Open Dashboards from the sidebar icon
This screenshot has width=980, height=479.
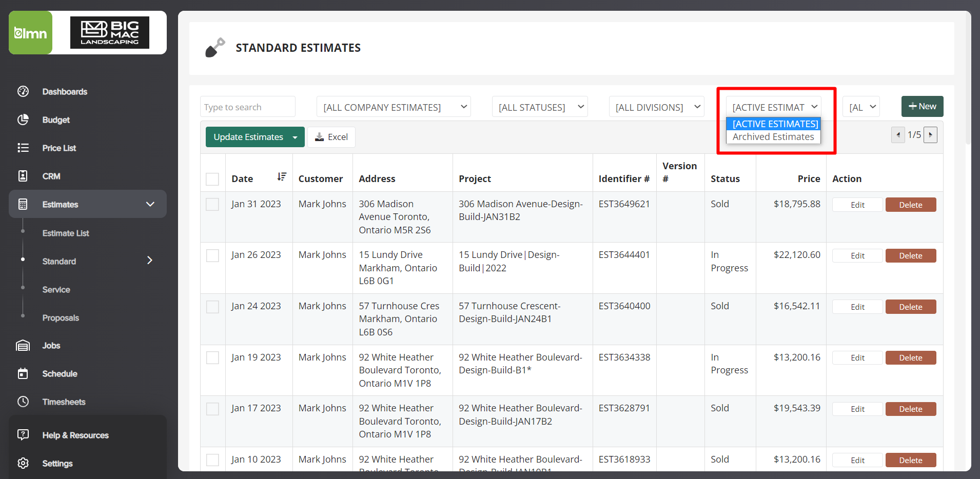tap(23, 91)
